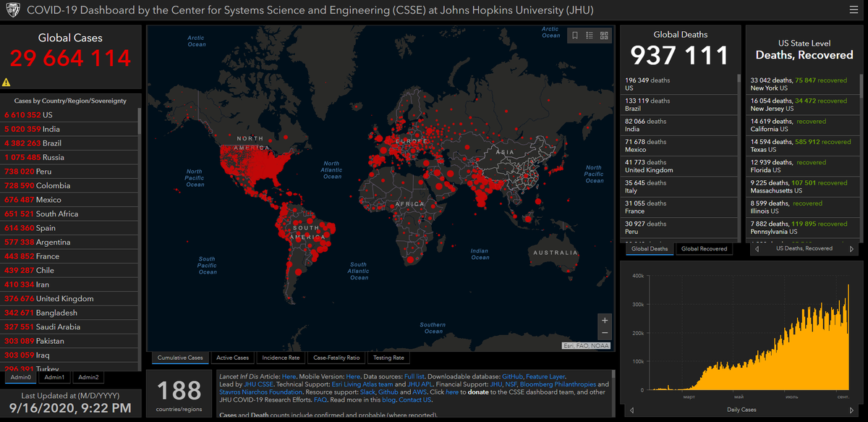Viewport: 868px width, 422px height.
Task: Click the Johns Hopkins University shield logo
Action: click(x=13, y=11)
